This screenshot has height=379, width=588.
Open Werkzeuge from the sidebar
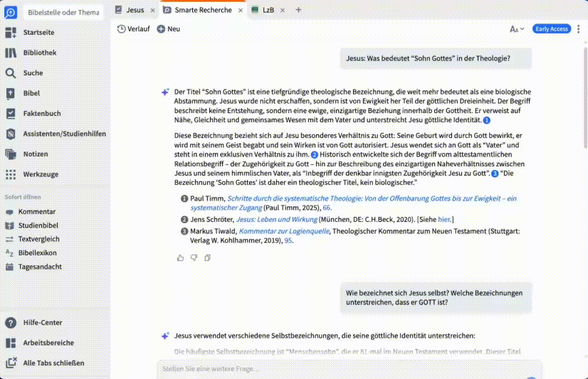coord(41,174)
